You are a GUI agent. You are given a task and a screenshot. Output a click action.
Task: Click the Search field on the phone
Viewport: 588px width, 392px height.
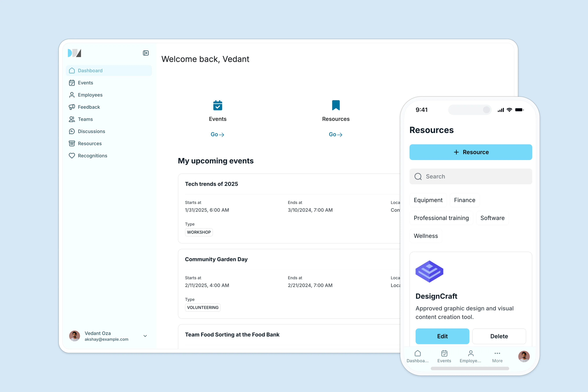pyautogui.click(x=471, y=177)
